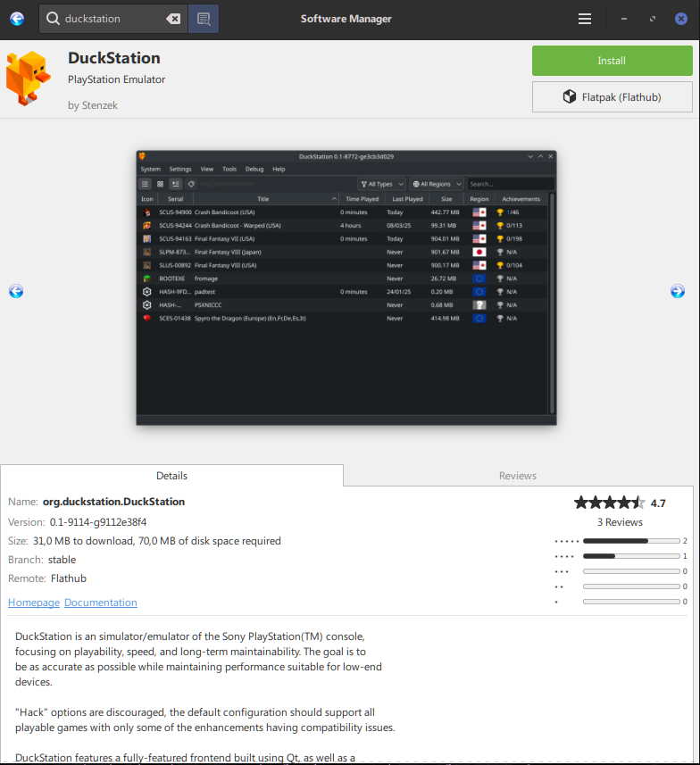This screenshot has width=700, height=765.
Task: Click the two-star rating bar
Action: tap(631, 586)
